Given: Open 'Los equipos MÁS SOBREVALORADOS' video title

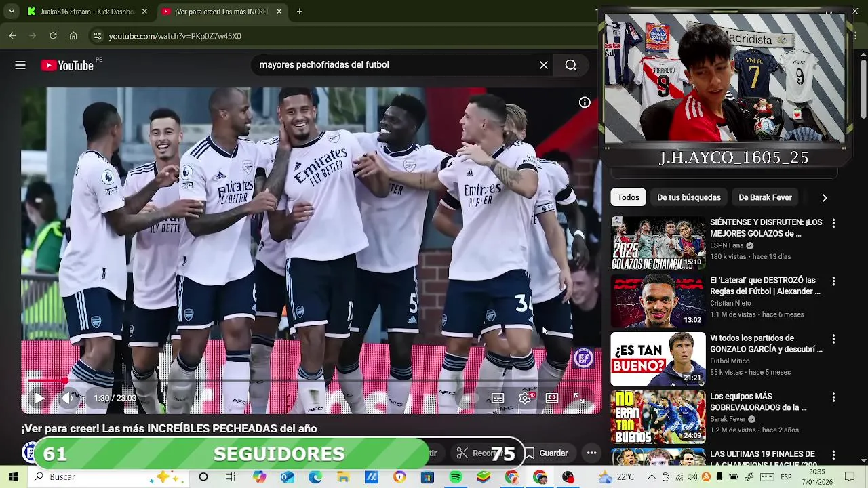Looking at the screenshot, I should 758,402.
